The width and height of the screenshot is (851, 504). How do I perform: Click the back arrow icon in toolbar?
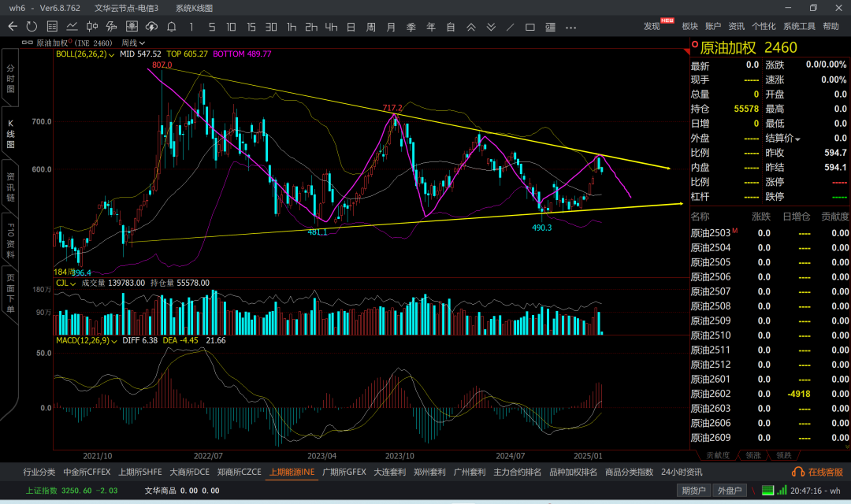(x=13, y=27)
